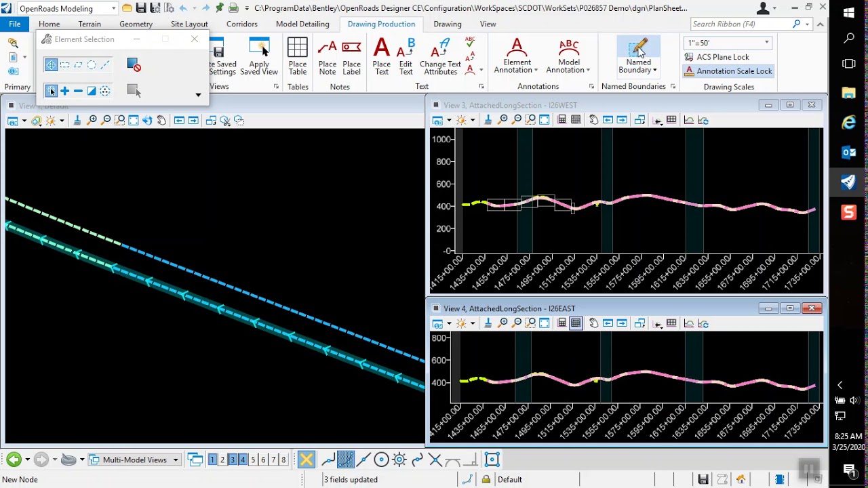Open Outlook from Windows taskbar

click(x=849, y=152)
